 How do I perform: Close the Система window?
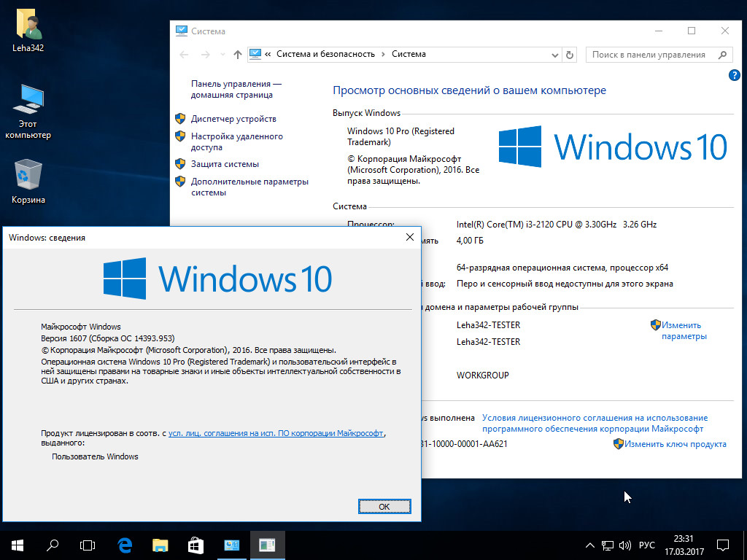point(724,31)
